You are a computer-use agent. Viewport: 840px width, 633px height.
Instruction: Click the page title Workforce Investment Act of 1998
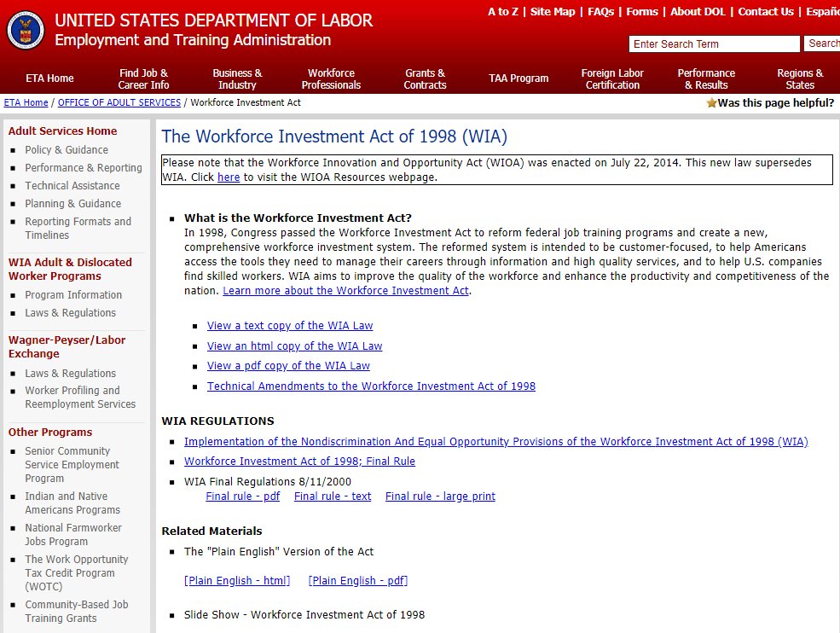pos(334,136)
